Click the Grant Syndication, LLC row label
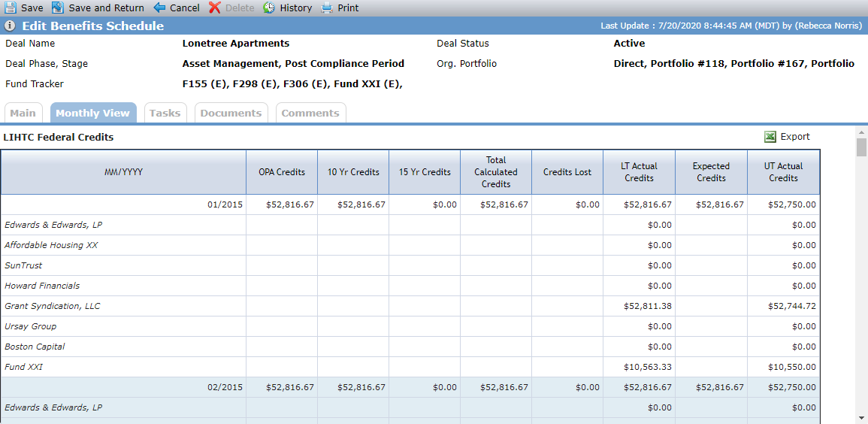This screenshot has height=424, width=868. point(53,306)
